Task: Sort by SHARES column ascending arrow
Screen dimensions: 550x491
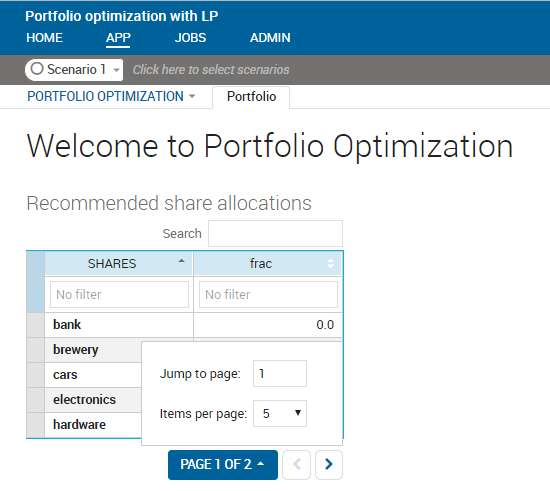Action: 181,261
